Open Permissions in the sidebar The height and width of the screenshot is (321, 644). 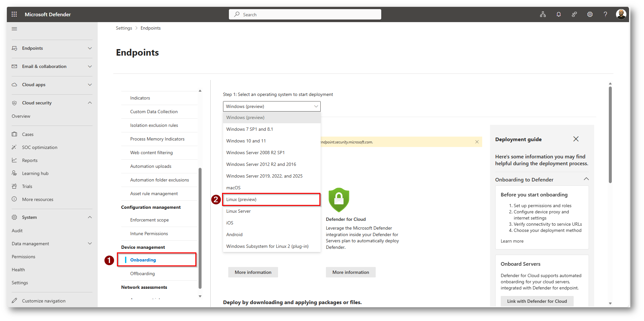point(23,257)
